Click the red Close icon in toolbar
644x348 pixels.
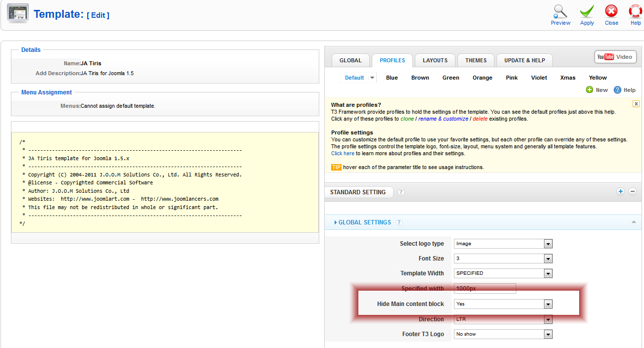(611, 11)
